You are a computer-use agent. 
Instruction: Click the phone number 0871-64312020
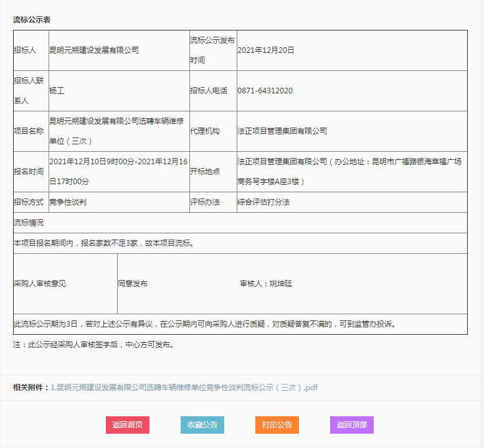(x=265, y=91)
